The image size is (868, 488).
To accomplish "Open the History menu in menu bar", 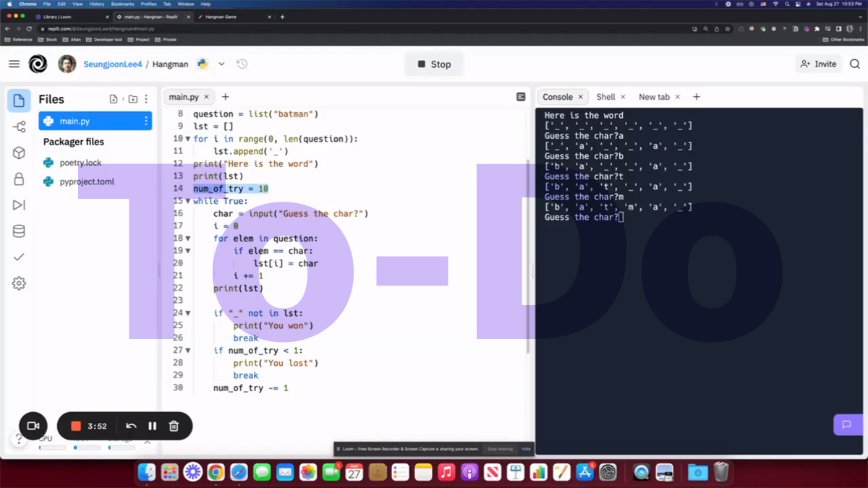I will click(x=97, y=4).
